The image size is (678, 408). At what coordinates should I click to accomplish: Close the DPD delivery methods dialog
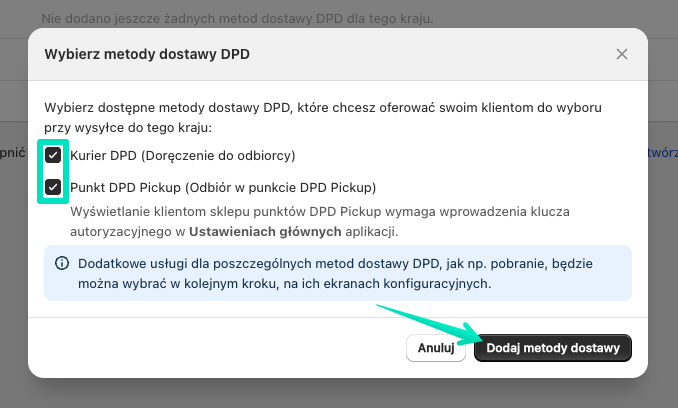click(x=622, y=54)
